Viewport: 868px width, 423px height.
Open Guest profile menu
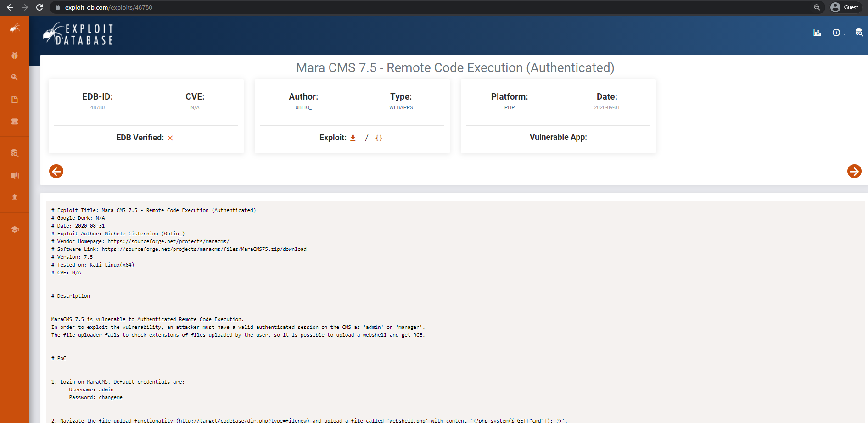coord(845,7)
